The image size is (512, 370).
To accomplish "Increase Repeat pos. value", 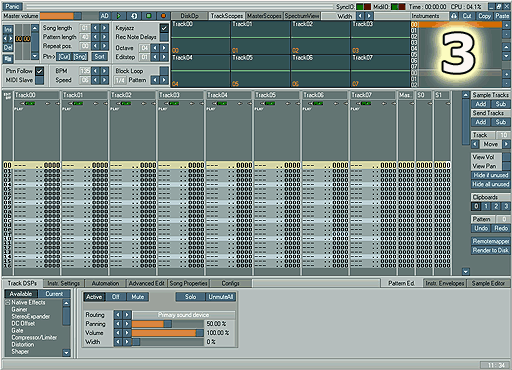I will click(105, 46).
